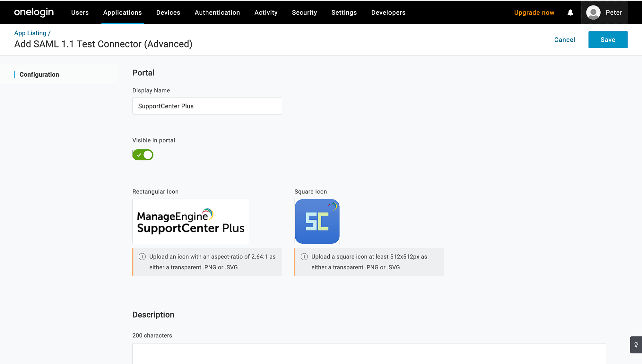
Task: Click the Save button
Action: (608, 40)
